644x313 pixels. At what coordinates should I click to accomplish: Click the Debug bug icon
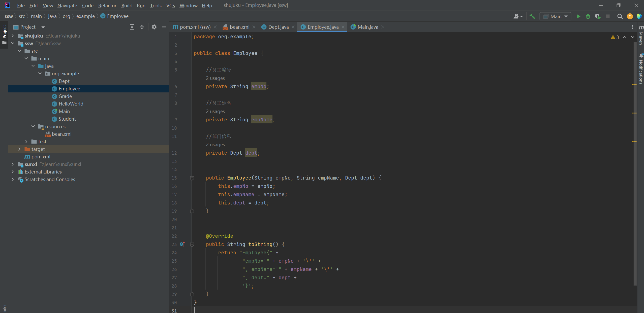588,17
